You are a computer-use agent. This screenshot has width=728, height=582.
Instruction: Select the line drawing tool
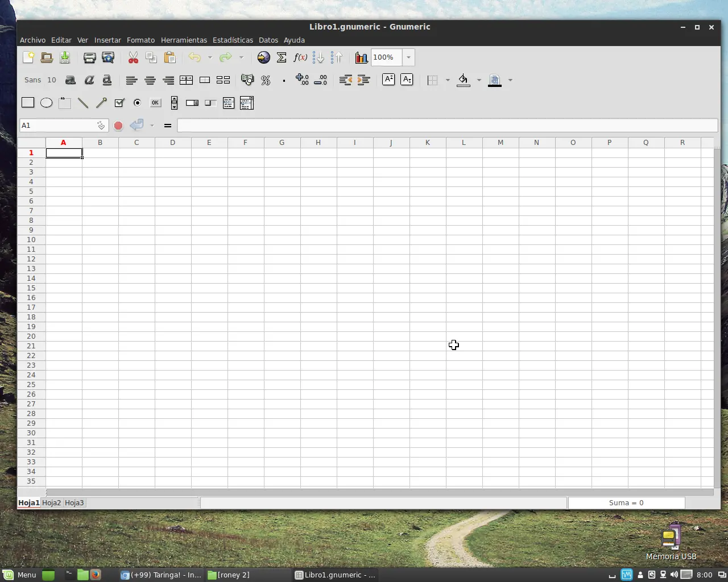(83, 103)
